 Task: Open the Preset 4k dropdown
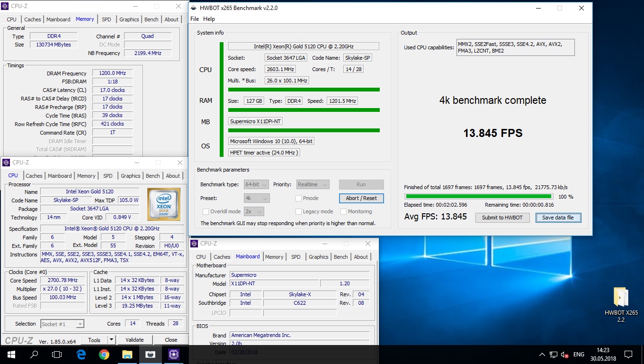coord(257,198)
